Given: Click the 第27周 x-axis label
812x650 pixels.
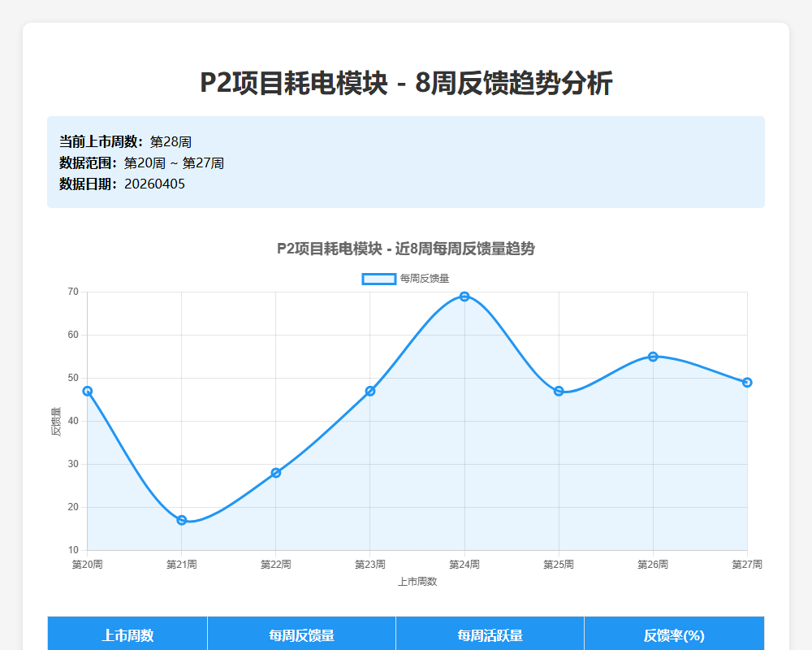Looking at the screenshot, I should coord(747,564).
